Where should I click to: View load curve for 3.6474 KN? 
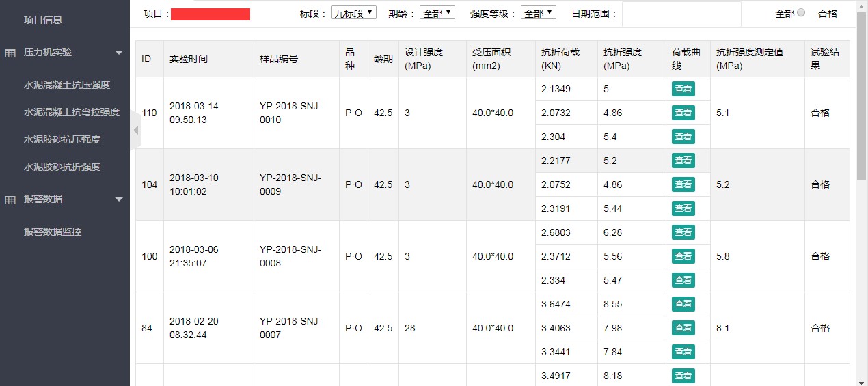(x=683, y=304)
